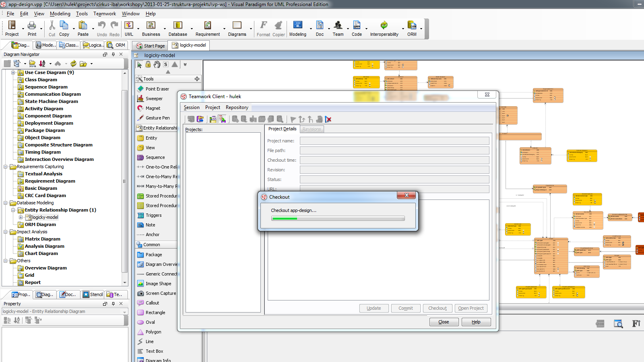Toggle the lock icon in diagram toolbar
This screenshot has height=362, width=644.
(x=148, y=64)
